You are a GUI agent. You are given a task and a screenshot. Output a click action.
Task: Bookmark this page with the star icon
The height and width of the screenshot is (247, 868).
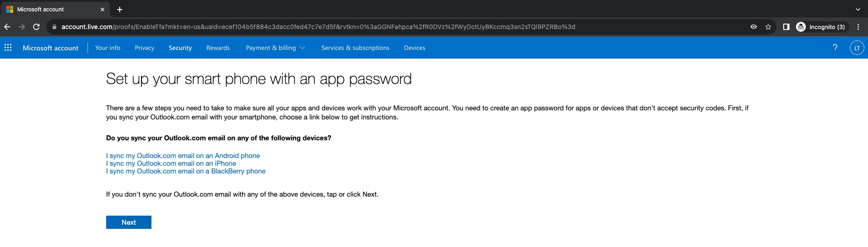click(768, 27)
